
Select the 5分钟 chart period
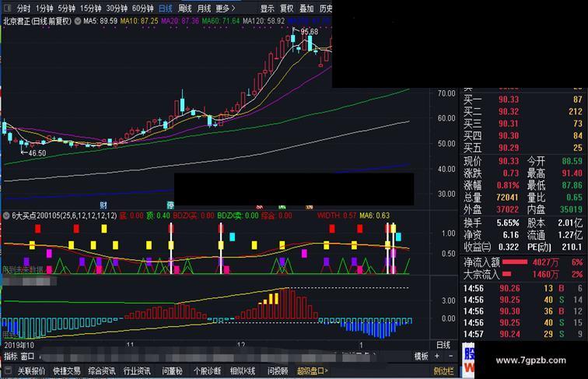[66, 8]
